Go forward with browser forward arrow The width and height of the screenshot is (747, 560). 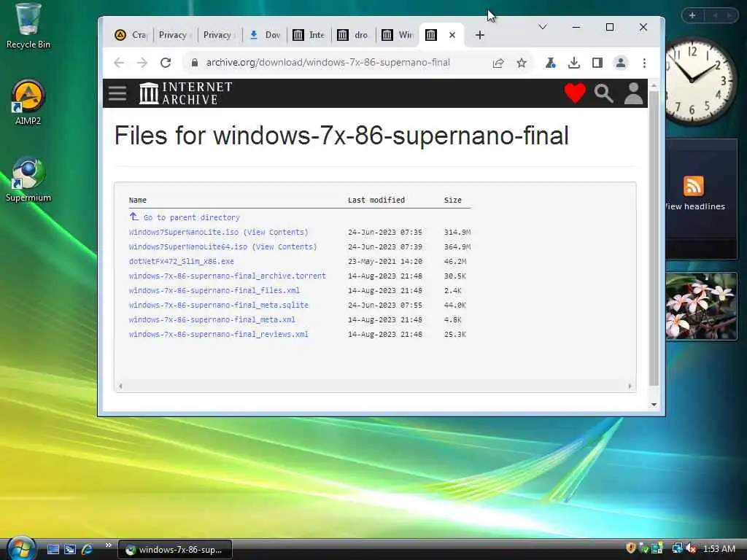(x=142, y=63)
